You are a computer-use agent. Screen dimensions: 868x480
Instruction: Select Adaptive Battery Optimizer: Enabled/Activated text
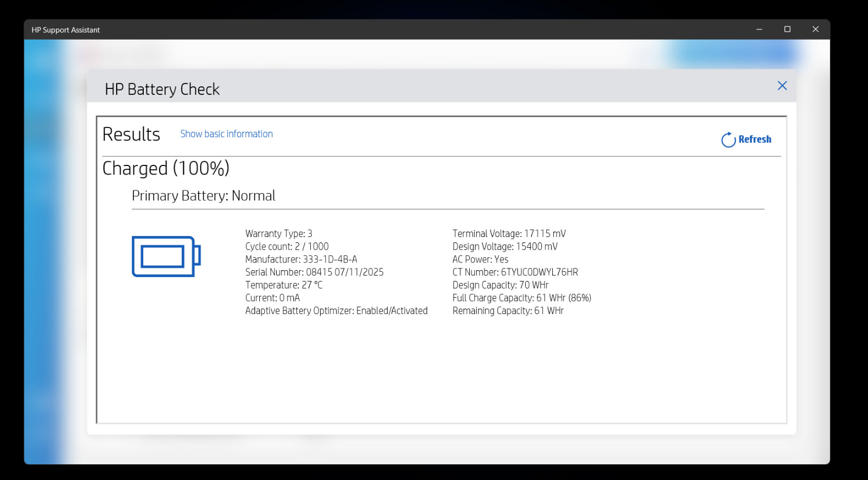[x=336, y=311]
